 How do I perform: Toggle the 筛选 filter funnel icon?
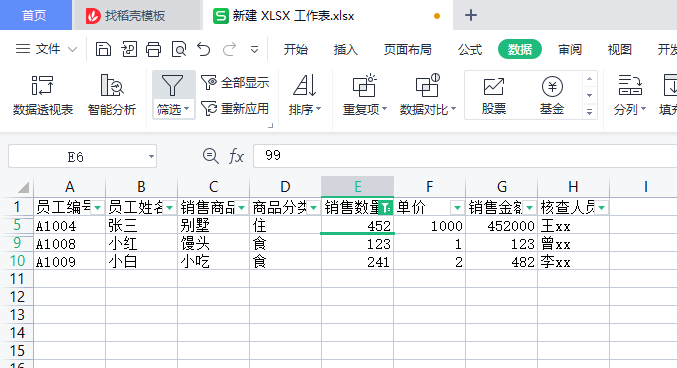[172, 85]
